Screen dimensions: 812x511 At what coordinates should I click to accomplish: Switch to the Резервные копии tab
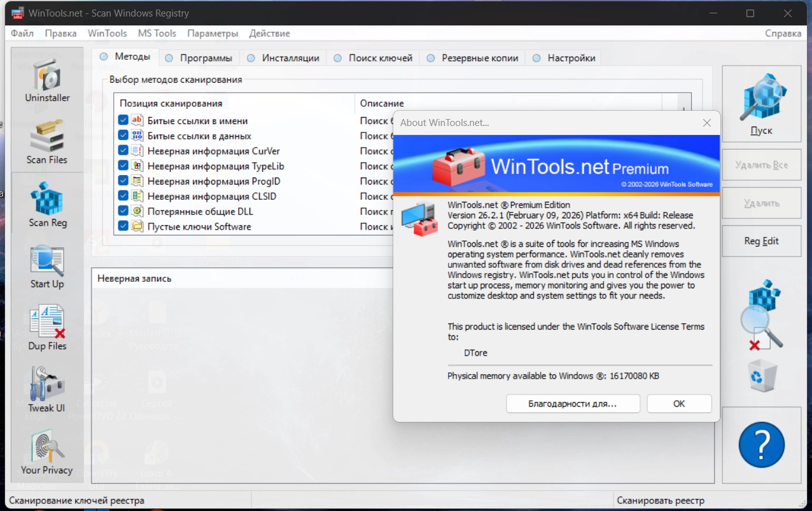click(472, 58)
